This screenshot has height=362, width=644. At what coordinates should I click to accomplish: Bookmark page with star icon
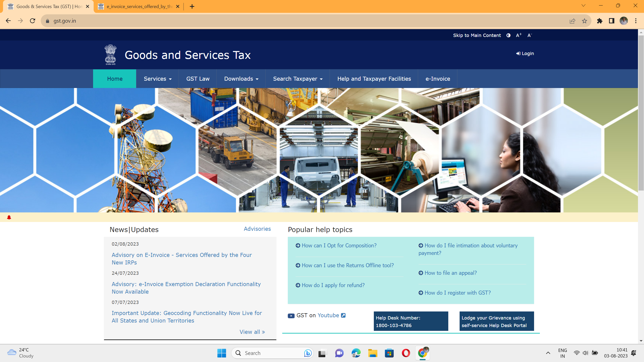pyautogui.click(x=584, y=21)
